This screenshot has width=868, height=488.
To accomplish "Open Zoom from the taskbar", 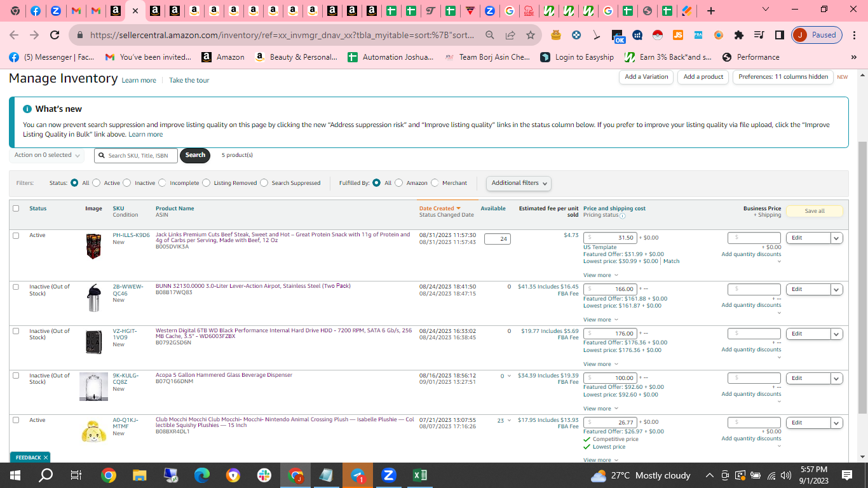I will 389,475.
